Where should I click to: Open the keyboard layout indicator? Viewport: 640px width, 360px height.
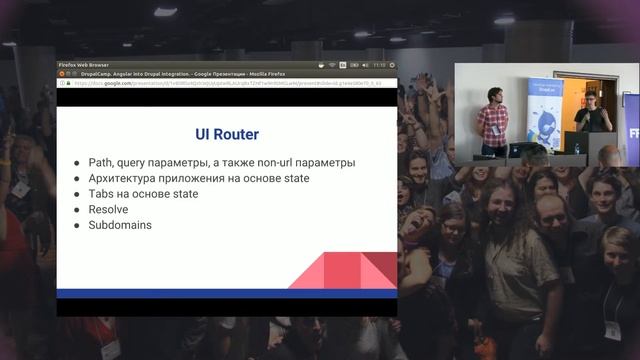coord(343,65)
